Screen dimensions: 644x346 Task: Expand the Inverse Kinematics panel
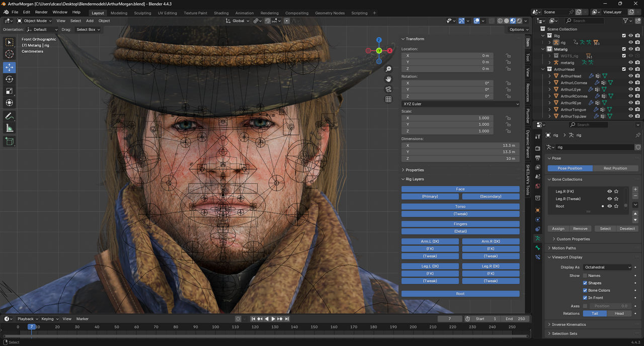(569, 324)
